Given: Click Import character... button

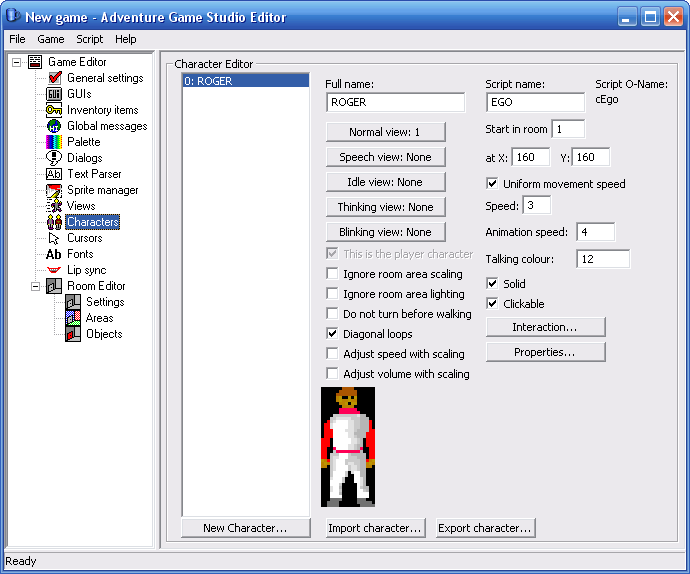Looking at the screenshot, I should 375,528.
